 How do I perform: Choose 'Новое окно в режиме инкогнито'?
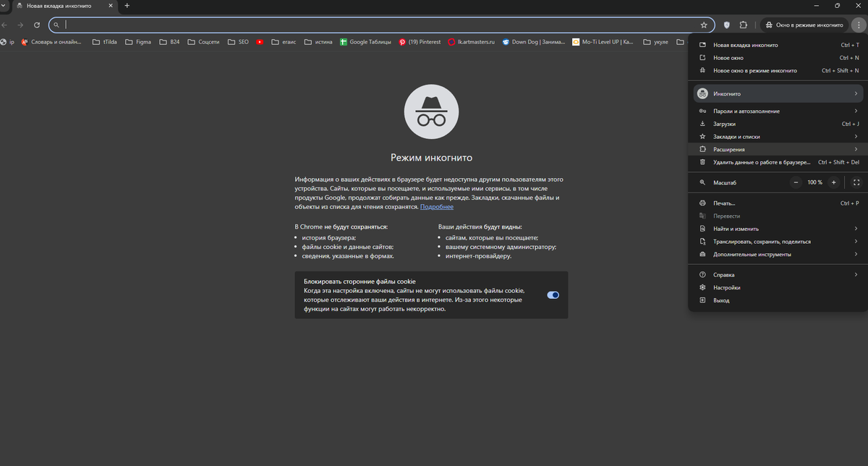tap(778, 71)
